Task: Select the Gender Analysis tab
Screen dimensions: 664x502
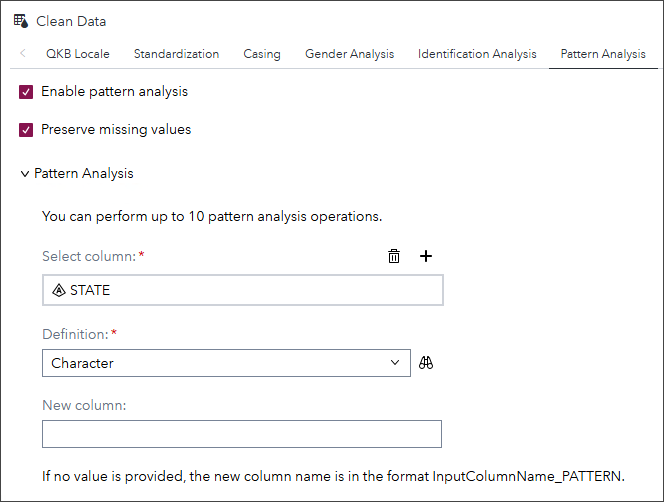Action: coord(349,54)
